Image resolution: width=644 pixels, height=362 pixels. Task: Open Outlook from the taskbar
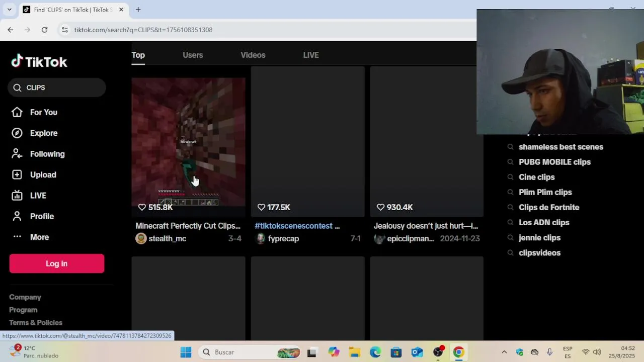coord(417,352)
